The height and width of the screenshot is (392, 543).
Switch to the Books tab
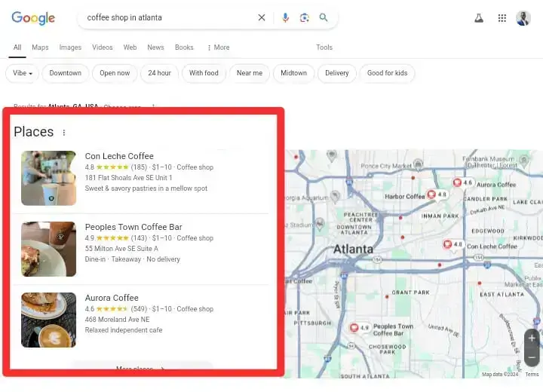pos(184,47)
